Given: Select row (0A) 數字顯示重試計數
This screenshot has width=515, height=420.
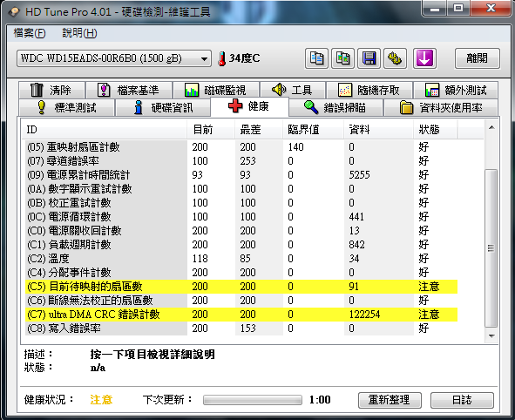Looking at the screenshot, I should pos(241,189).
